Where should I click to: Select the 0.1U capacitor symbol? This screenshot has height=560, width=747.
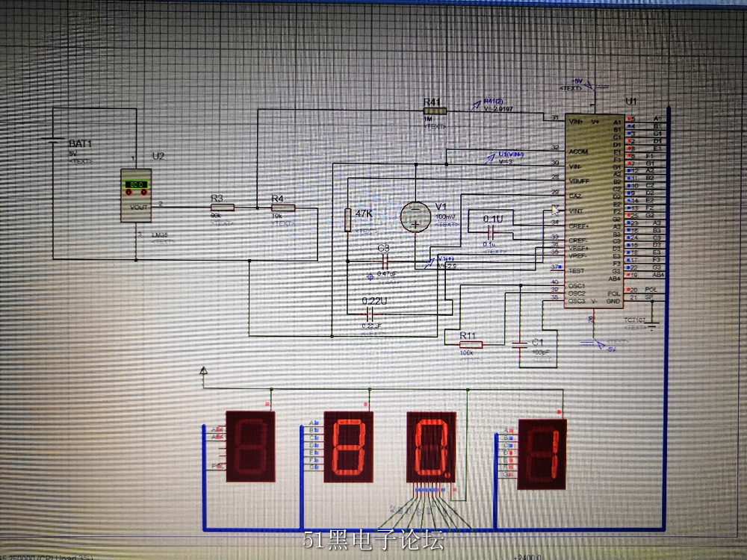click(x=492, y=233)
